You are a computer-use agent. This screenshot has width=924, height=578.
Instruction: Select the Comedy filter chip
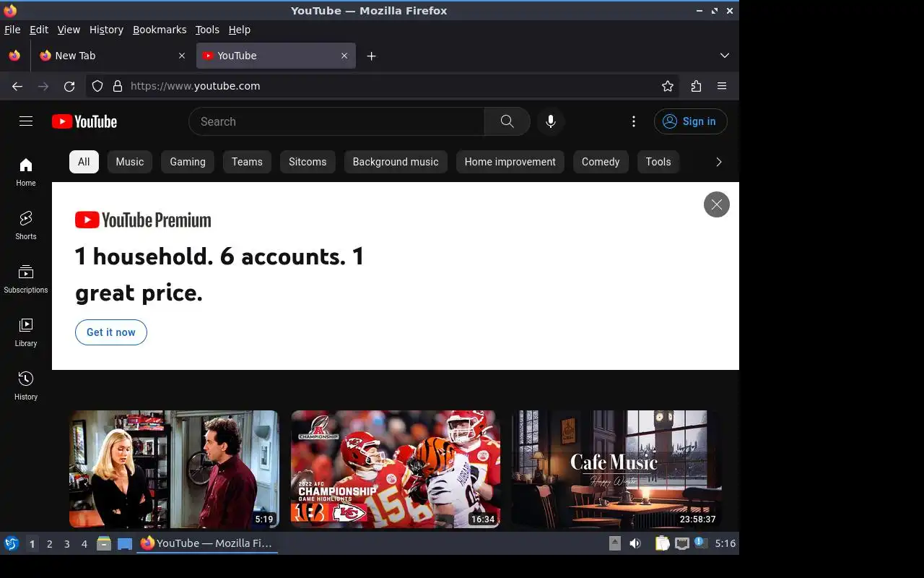[x=601, y=162]
